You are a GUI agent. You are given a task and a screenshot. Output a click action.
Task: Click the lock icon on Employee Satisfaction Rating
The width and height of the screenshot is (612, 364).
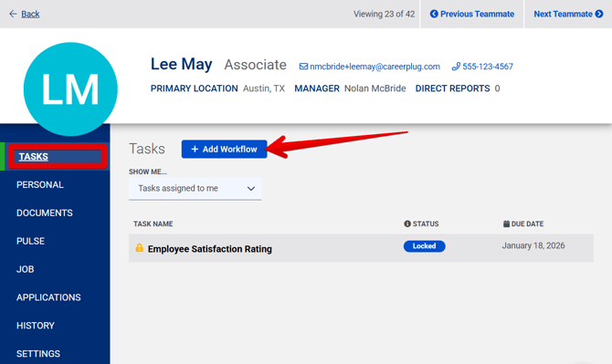[140, 248]
